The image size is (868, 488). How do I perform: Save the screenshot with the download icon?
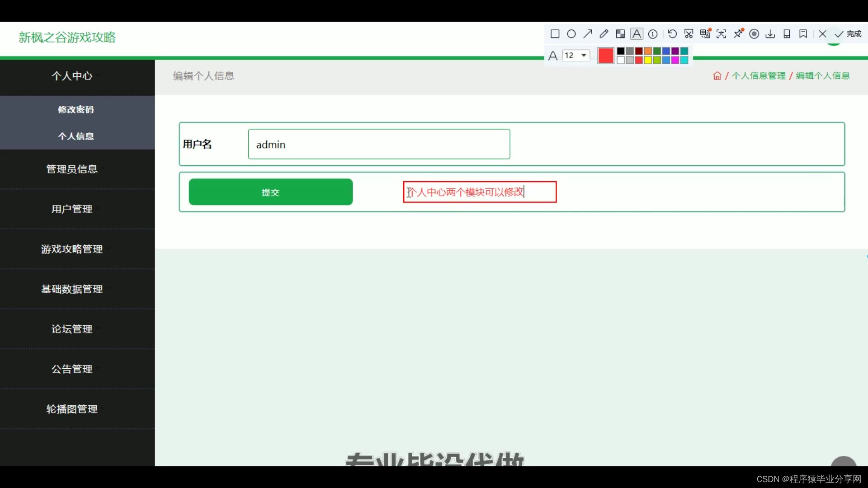pyautogui.click(x=770, y=34)
